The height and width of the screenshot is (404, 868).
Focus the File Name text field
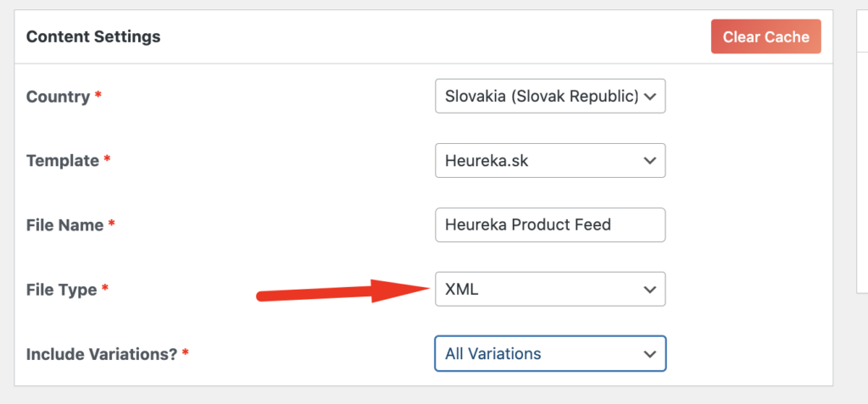[x=550, y=224]
